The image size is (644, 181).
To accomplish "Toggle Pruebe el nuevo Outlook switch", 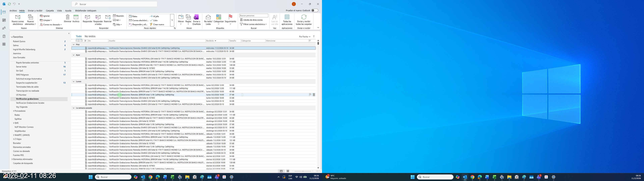I will 315,11.
